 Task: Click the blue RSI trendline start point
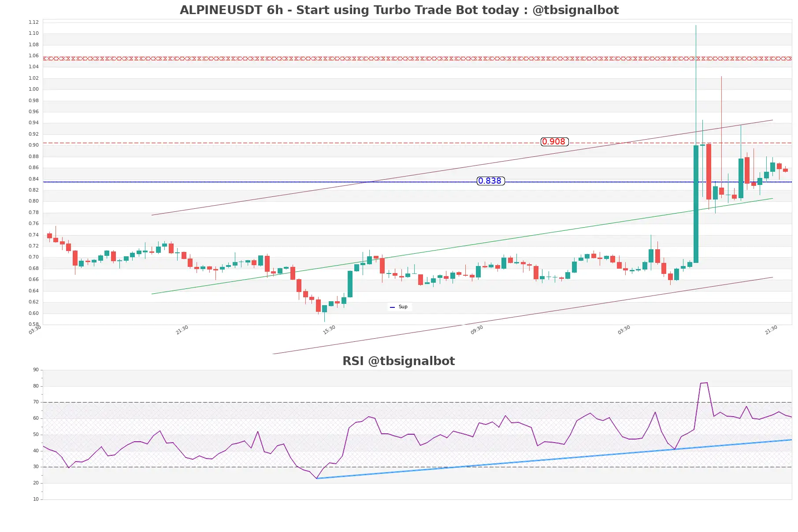[x=317, y=478]
